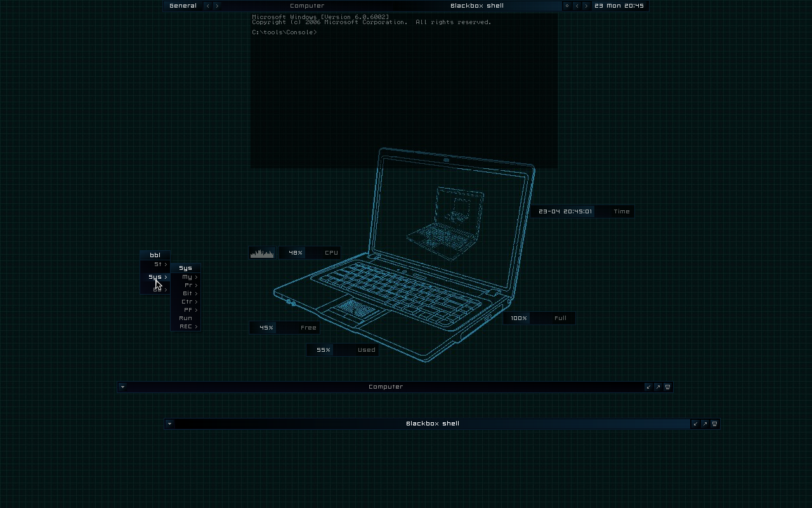Click the small circle icon in top toolbar
This screenshot has height=508, width=812.
coord(567,6)
